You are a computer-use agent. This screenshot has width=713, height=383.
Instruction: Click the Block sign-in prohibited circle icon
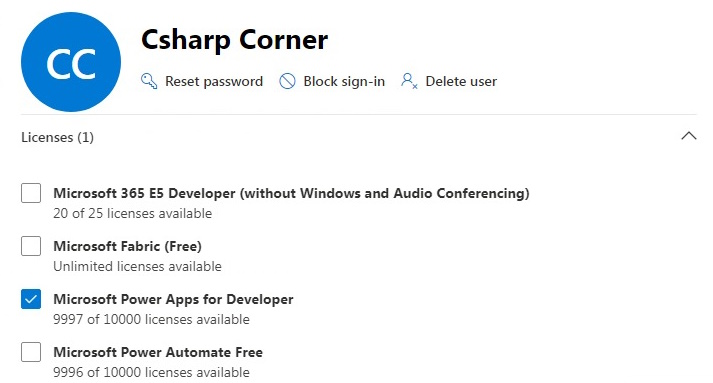[287, 81]
